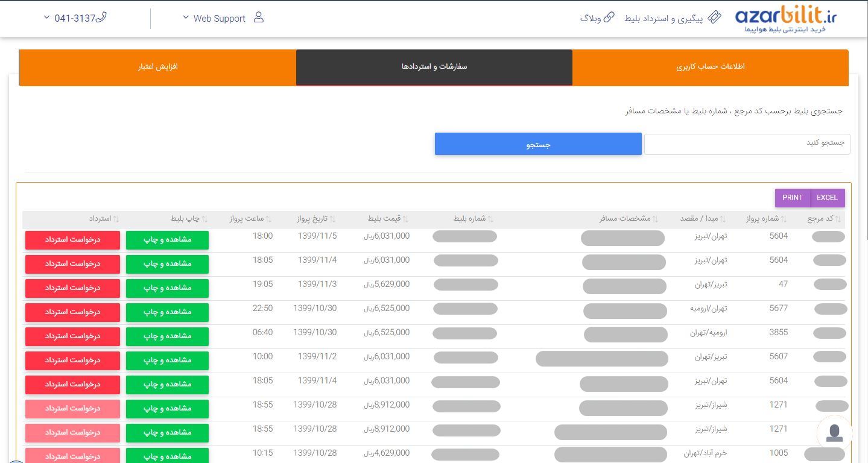The height and width of the screenshot is (463, 868).
Task: Sort table by ساعت پرواز column arrows
Action: click(x=268, y=219)
